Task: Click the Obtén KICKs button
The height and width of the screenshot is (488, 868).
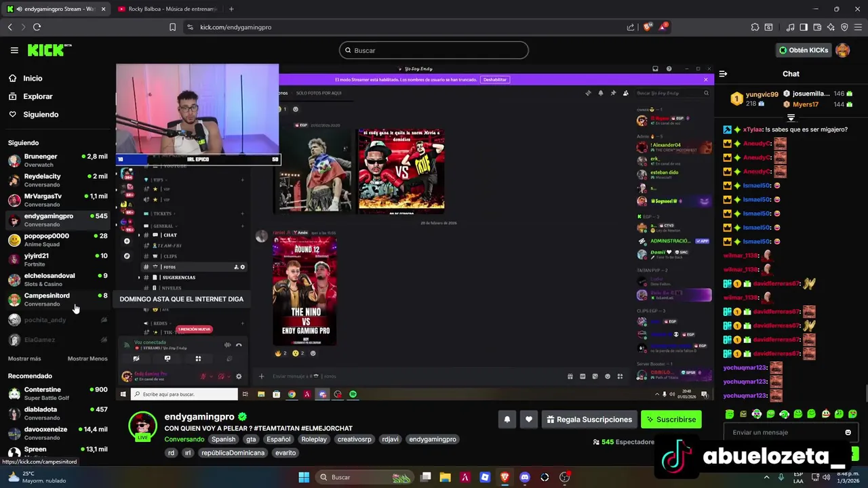Action: click(x=804, y=50)
